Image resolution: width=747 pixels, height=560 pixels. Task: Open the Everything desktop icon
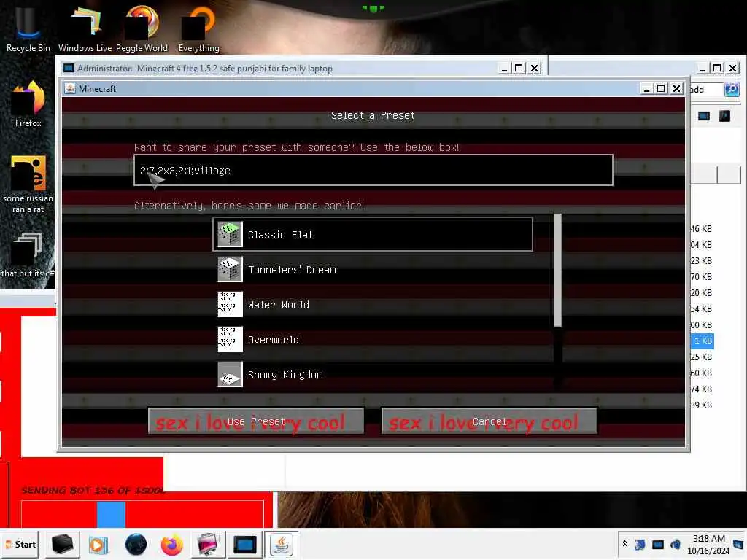click(198, 28)
